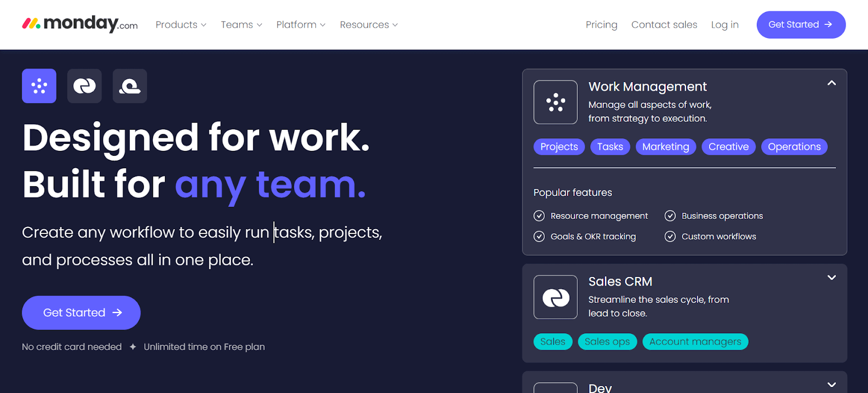Image resolution: width=868 pixels, height=393 pixels.
Task: Select the Marketing tag
Action: click(x=666, y=147)
